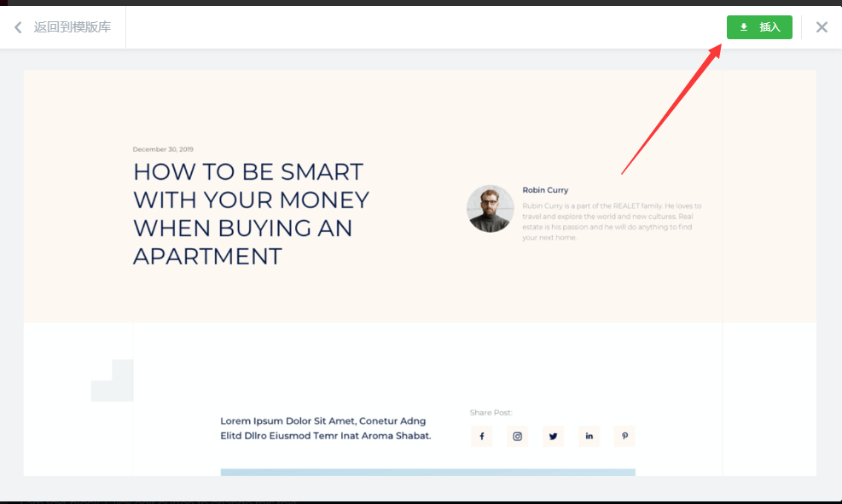This screenshot has width=842, height=504.
Task: Select the LinkedIn share icon
Action: [x=589, y=437]
